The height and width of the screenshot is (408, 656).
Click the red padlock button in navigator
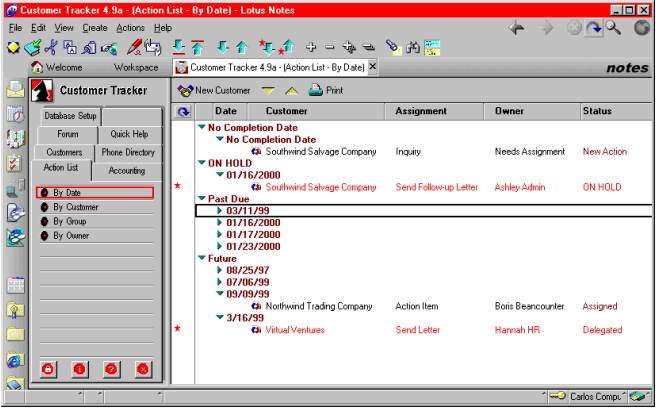[x=49, y=370]
